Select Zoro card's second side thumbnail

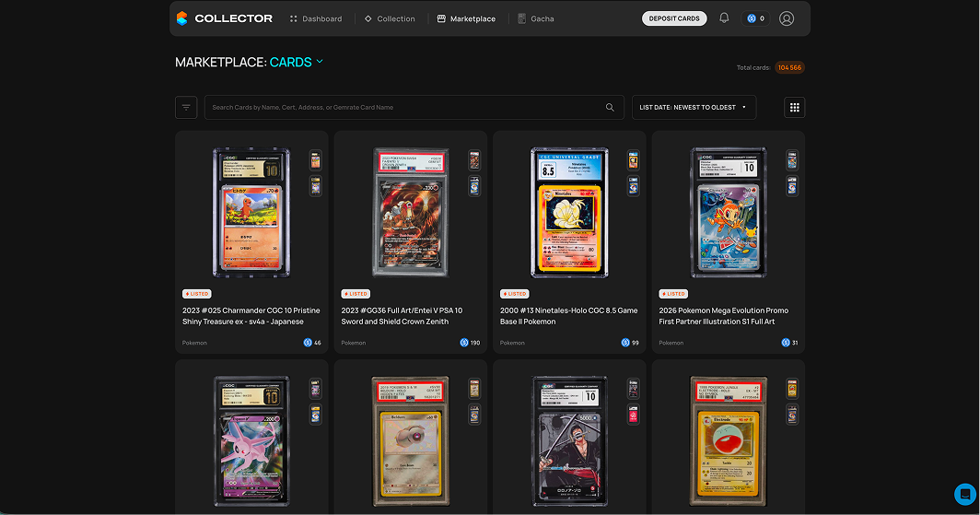click(x=633, y=415)
